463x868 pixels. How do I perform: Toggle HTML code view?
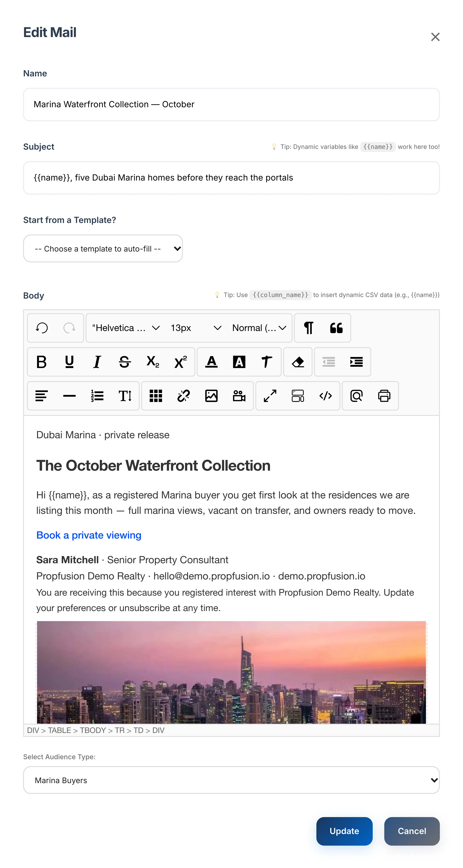(325, 396)
